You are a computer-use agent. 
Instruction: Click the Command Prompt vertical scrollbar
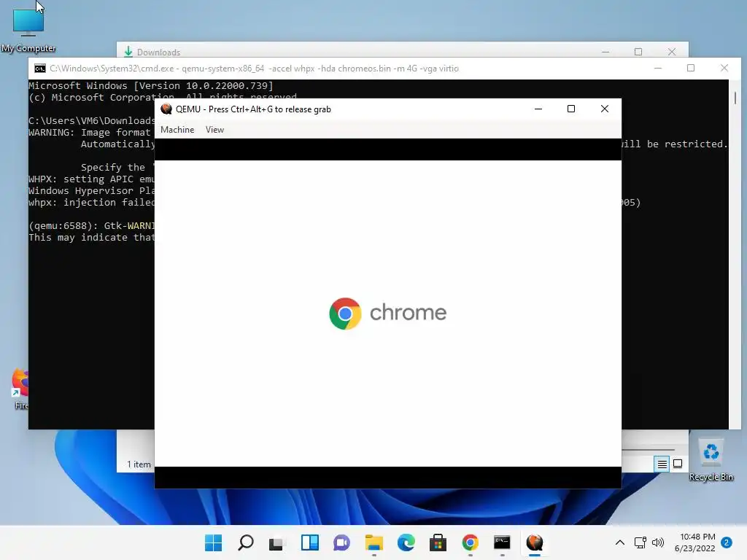[x=735, y=98]
